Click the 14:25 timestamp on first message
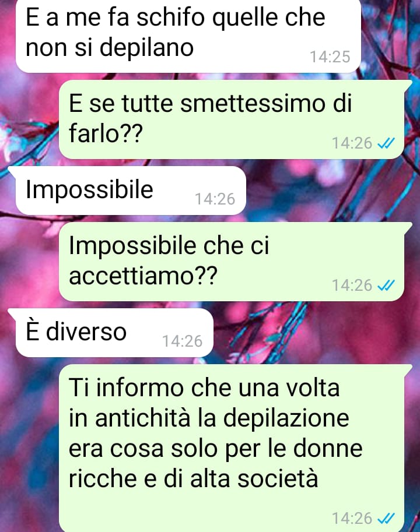This screenshot has width=420, height=532. pyautogui.click(x=330, y=57)
